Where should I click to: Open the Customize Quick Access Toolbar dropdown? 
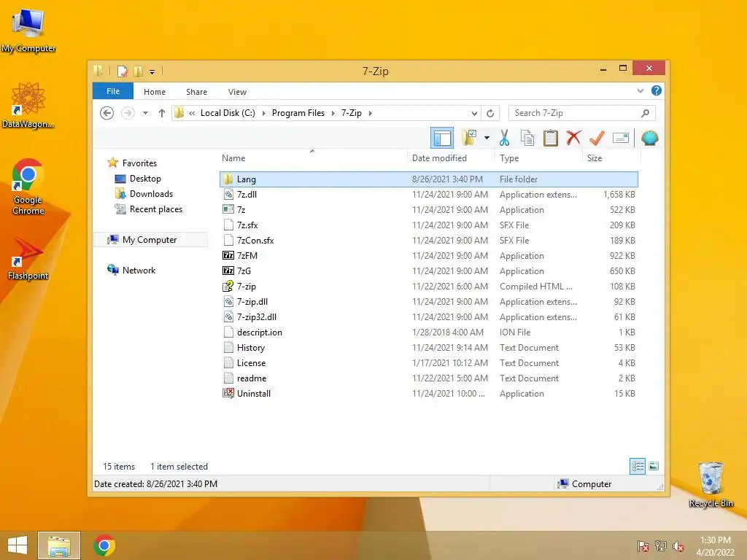click(152, 72)
